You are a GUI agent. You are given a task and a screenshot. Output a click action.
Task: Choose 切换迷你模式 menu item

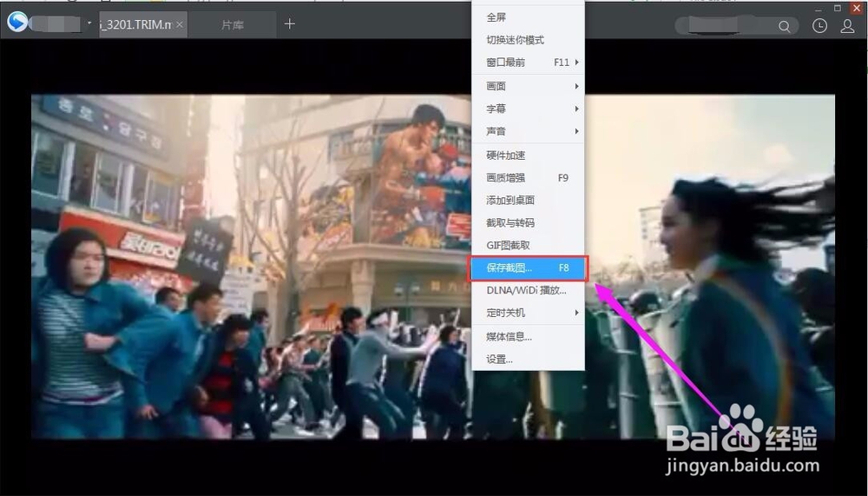point(528,40)
